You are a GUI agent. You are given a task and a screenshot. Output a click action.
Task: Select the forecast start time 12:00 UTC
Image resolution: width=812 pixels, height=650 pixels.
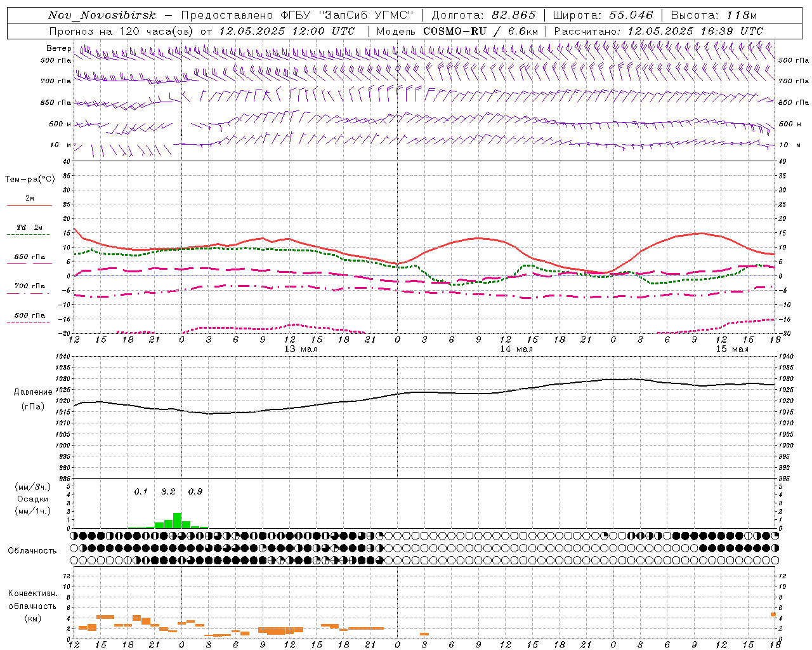324,31
